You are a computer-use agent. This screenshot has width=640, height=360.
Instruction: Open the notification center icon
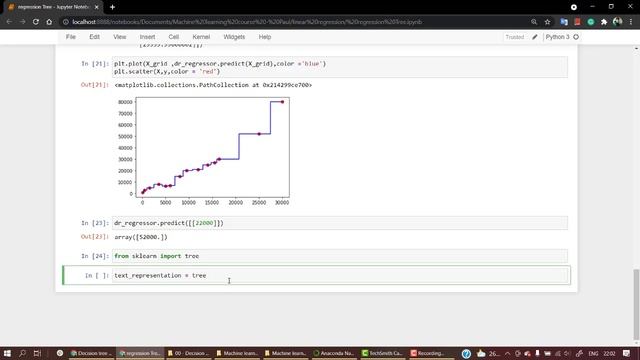click(x=627, y=353)
